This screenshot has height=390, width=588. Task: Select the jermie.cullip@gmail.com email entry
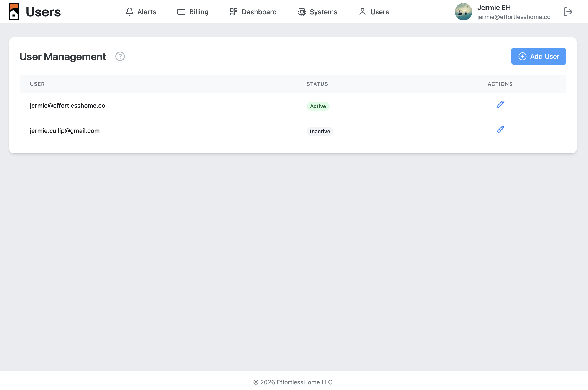(x=64, y=130)
